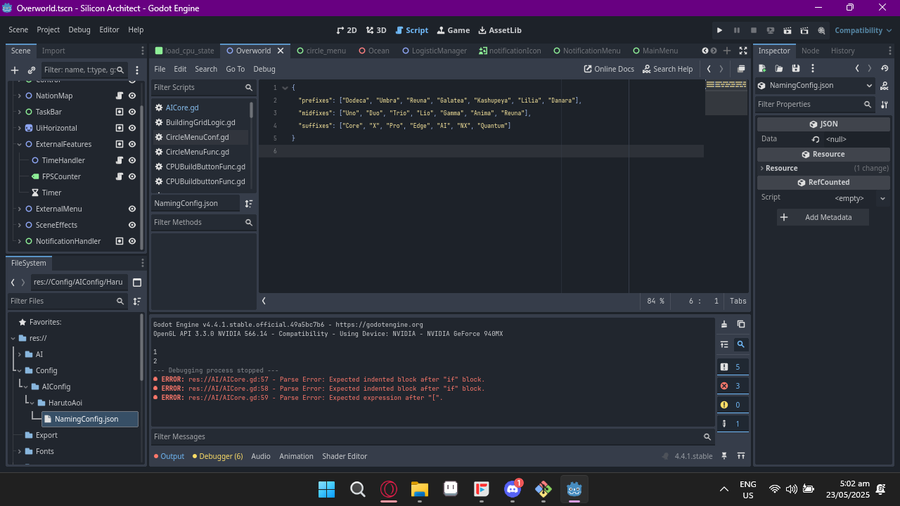This screenshot has width=900, height=506.
Task: Expand the SceneEffects node
Action: point(20,225)
